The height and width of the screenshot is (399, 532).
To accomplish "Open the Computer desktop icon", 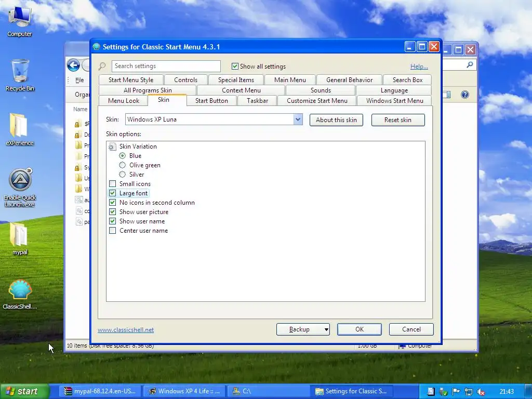I will point(19,21).
